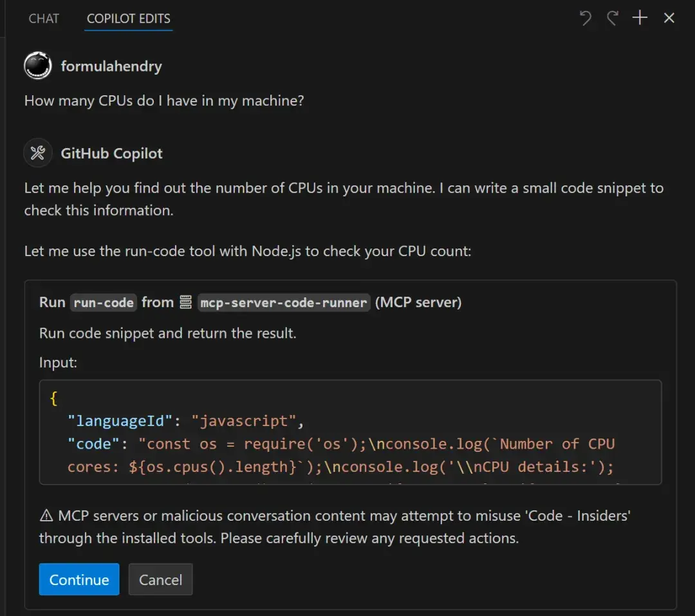
Task: Click the formulahendry username
Action: pyautogui.click(x=111, y=66)
